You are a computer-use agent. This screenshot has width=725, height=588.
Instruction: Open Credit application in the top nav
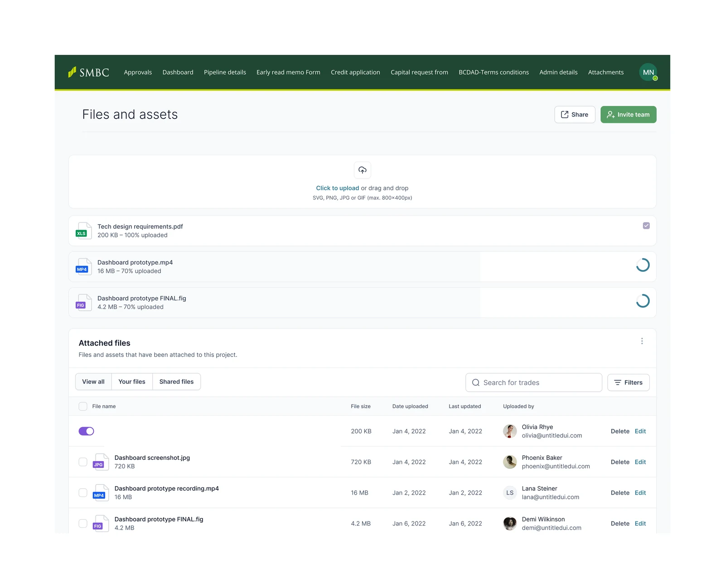(355, 72)
